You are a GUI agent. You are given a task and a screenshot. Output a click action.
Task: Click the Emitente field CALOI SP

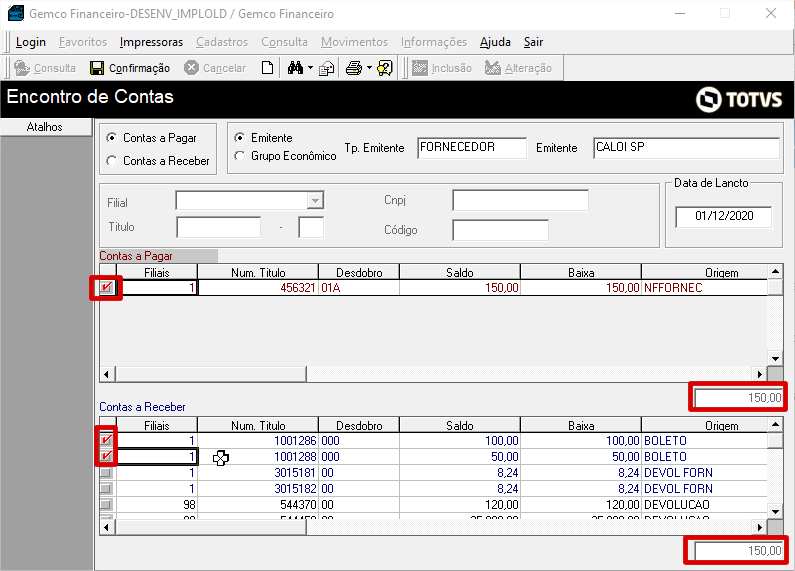[686, 148]
